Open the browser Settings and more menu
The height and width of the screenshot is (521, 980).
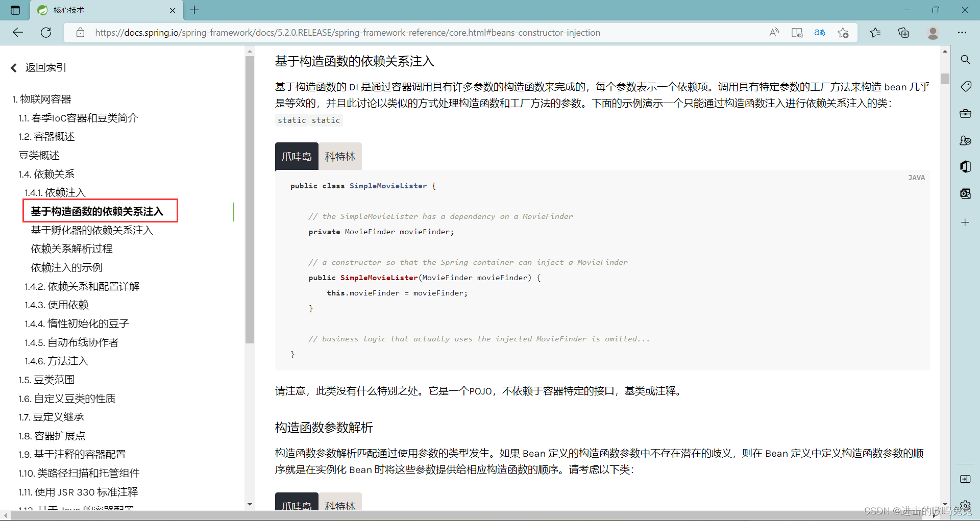click(x=962, y=33)
